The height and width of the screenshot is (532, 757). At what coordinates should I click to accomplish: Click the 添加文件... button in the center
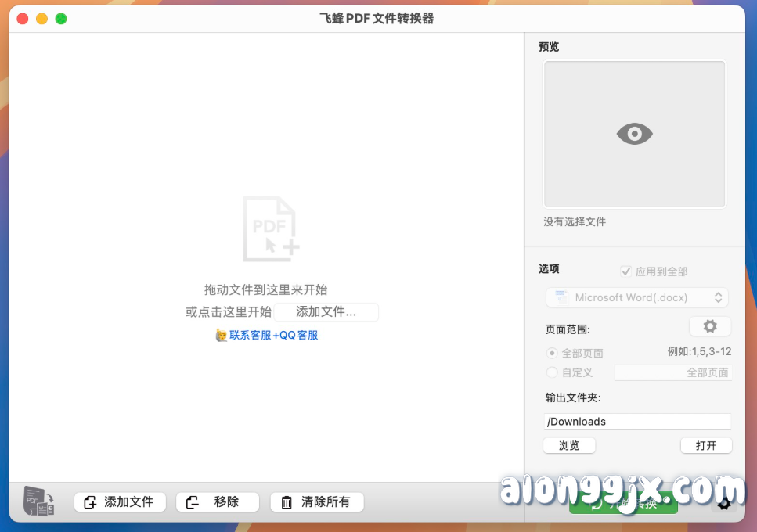(326, 311)
